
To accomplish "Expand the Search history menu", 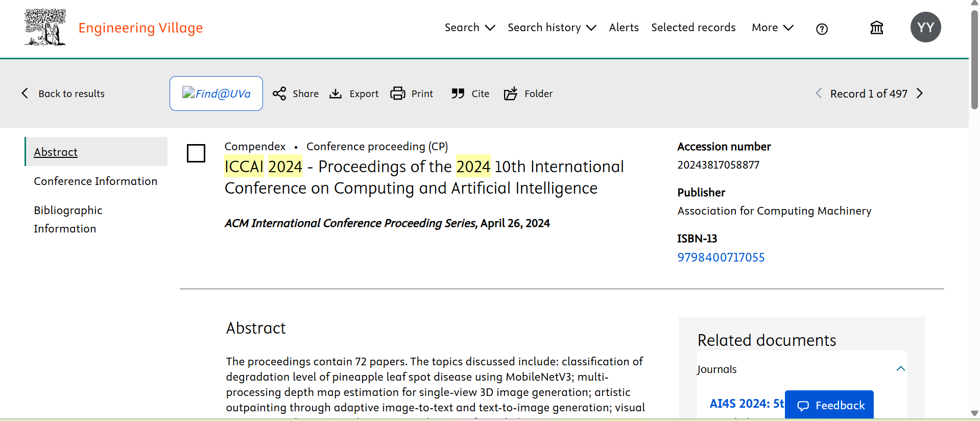I will 552,28.
